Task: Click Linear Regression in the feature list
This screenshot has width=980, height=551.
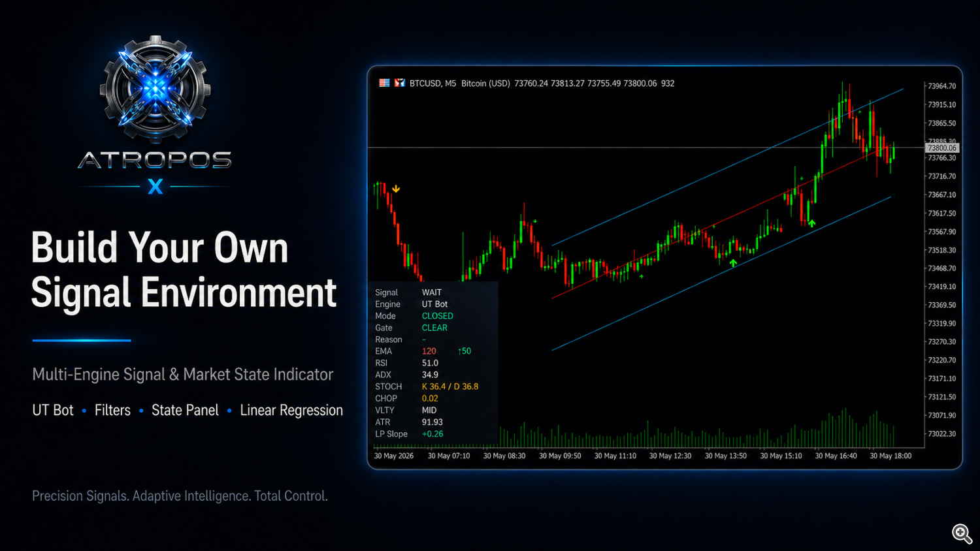Action: (x=291, y=410)
